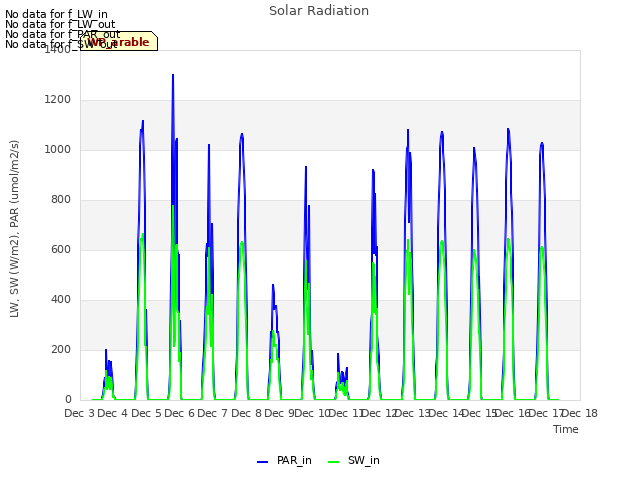This screenshot has height=480, width=640.
Task: Click the Dec 6 x-axis tick label
Action: (180, 413)
